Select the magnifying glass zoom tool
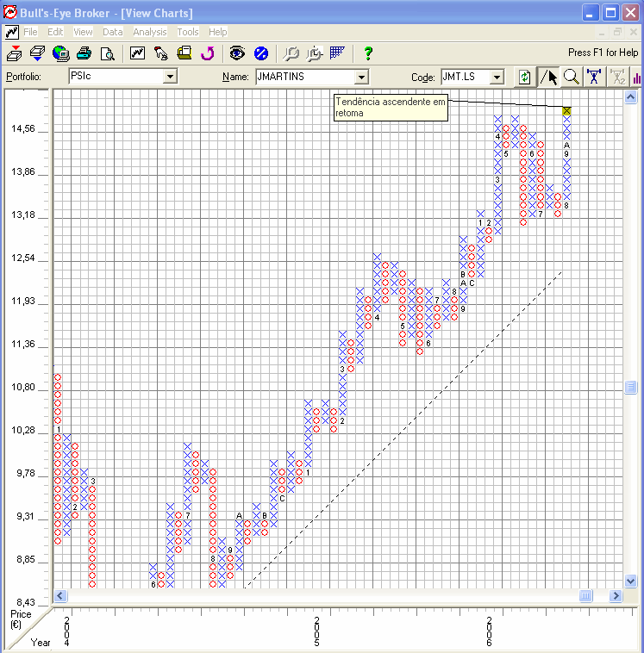 pyautogui.click(x=571, y=77)
